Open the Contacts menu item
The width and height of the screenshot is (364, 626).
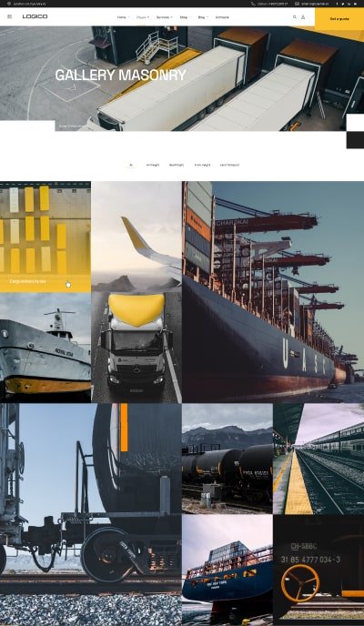(222, 17)
